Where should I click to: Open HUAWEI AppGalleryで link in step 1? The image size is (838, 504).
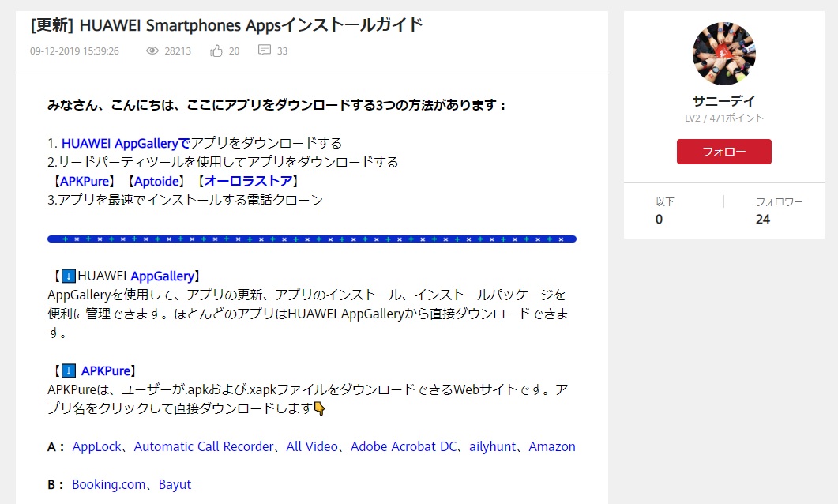[x=126, y=143]
